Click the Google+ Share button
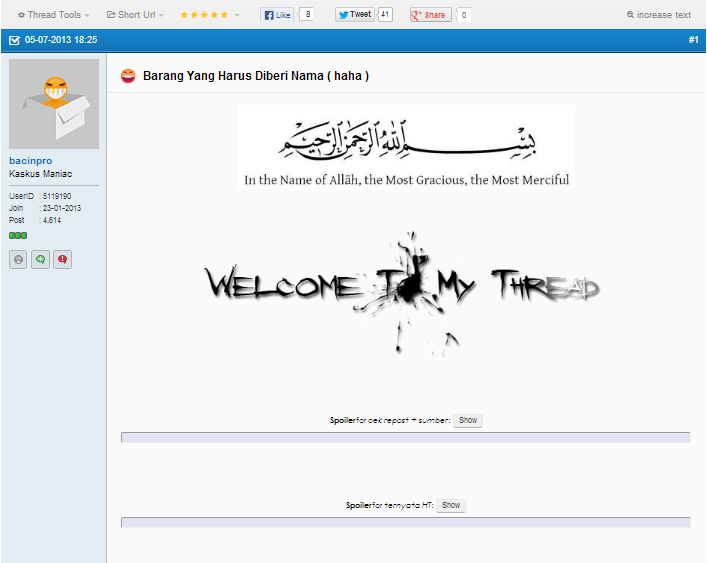Screen dimensions: 707x563 [x=431, y=15]
